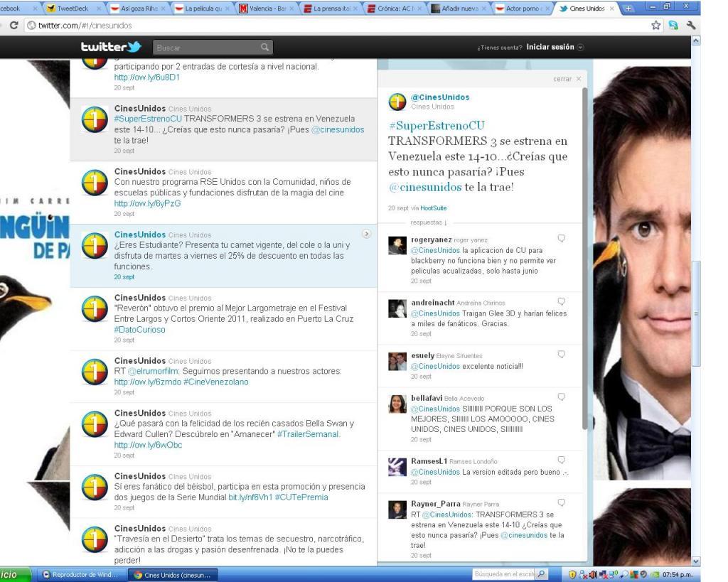Switch to the TweetDeck browser tab
The image size is (728, 582).
pos(72,8)
